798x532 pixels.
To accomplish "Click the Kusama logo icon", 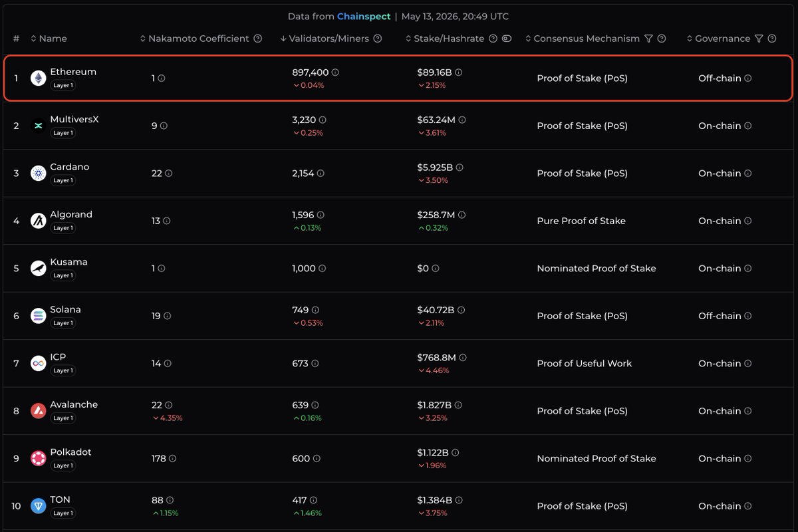I will [x=39, y=269].
